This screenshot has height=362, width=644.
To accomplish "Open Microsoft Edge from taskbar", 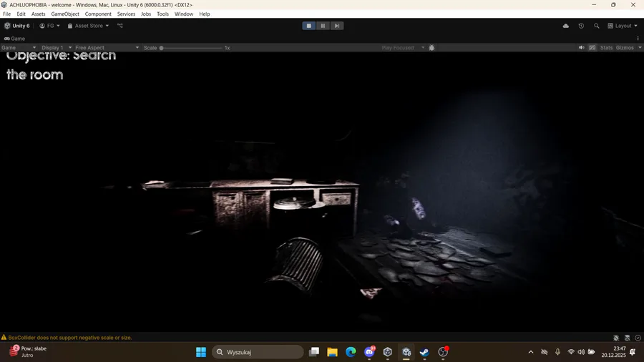I will pos(351,352).
